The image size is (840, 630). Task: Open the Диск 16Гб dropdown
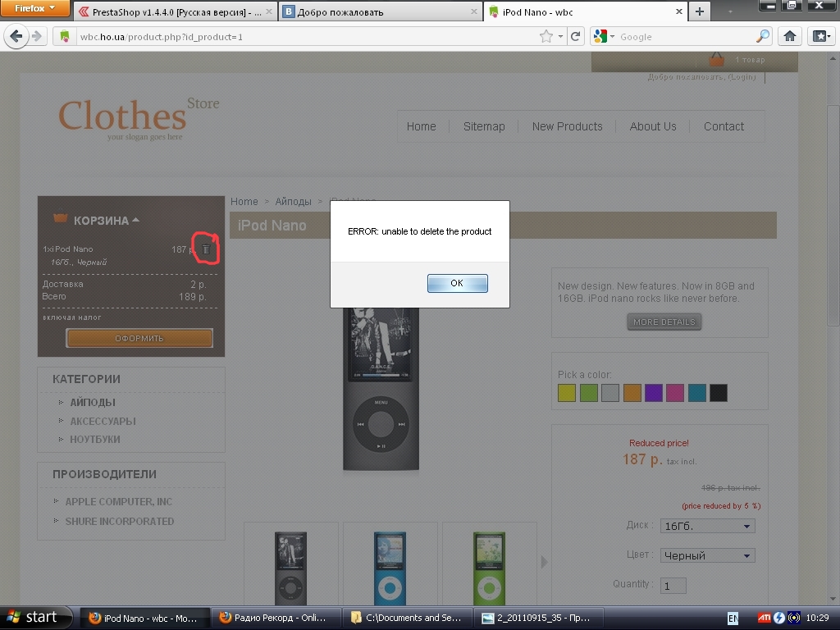708,526
